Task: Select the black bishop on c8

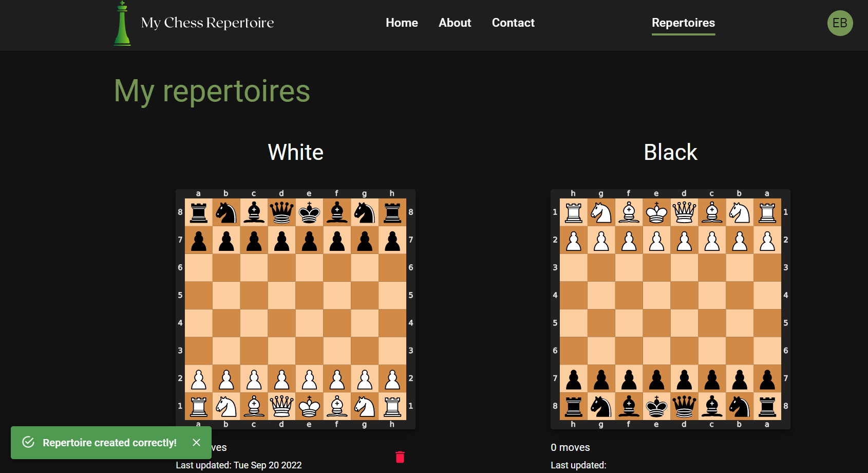Action: tap(254, 212)
